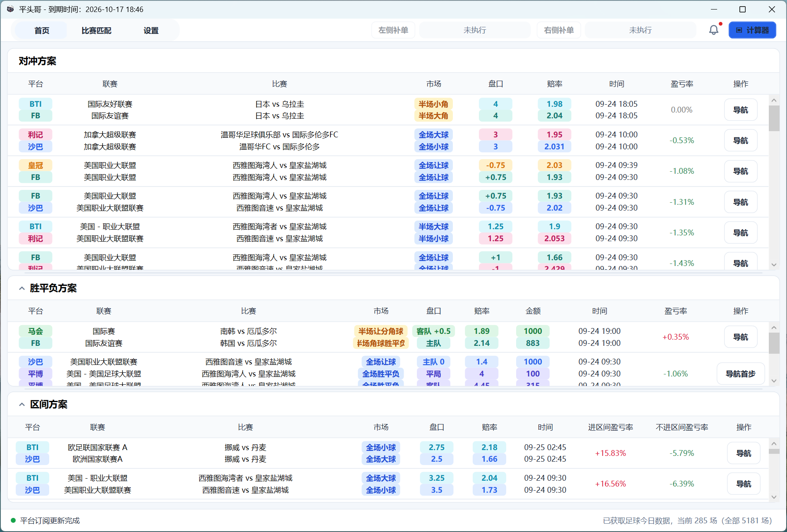Click the football data count status text
The height and width of the screenshot is (532, 787).
pos(687,520)
